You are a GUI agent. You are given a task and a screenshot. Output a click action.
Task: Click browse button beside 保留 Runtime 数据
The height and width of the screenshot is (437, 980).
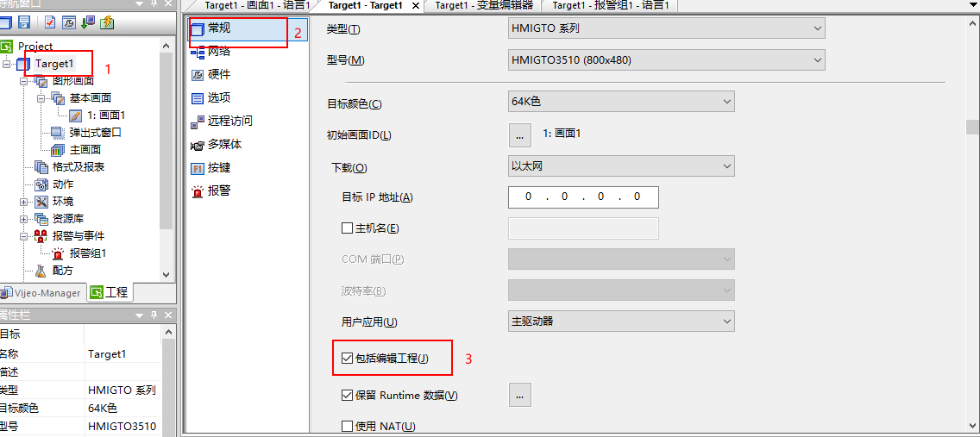point(519,396)
